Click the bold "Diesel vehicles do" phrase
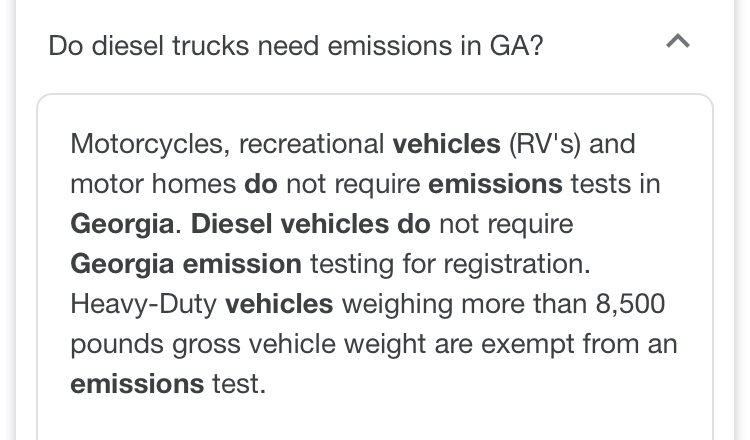The width and height of the screenshot is (750, 440). tap(310, 224)
